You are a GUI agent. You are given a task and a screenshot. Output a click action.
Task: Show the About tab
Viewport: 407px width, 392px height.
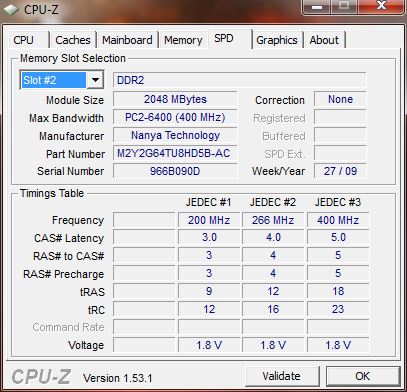tap(324, 40)
